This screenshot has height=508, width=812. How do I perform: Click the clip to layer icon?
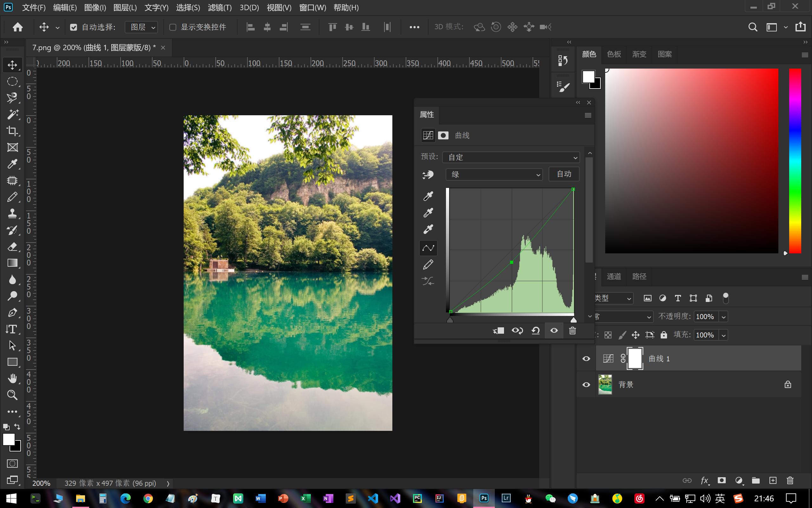coord(499,331)
